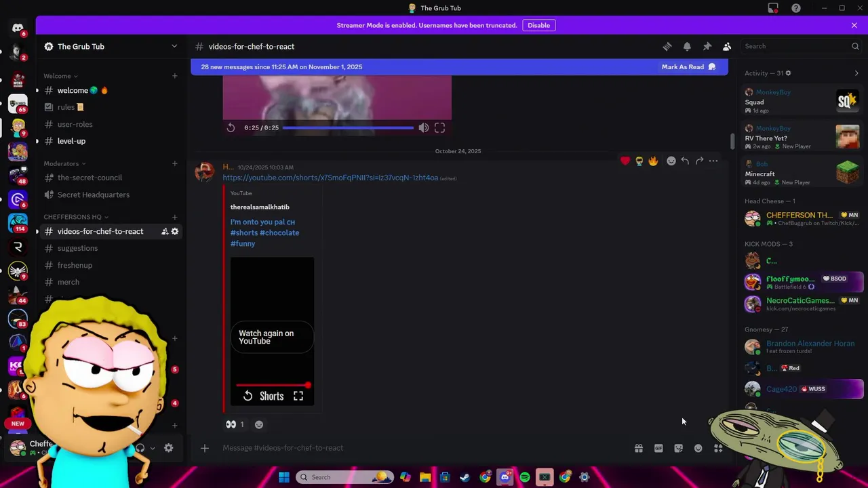The height and width of the screenshot is (488, 868).
Task: Create channel in Welcome category
Action: pyautogui.click(x=174, y=76)
